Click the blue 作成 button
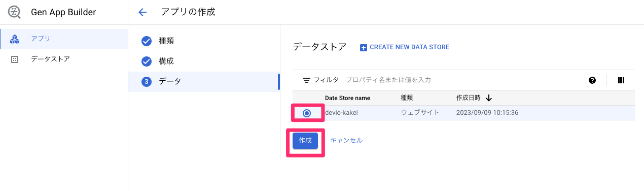Screen dimensions: 644x191 click(305, 140)
